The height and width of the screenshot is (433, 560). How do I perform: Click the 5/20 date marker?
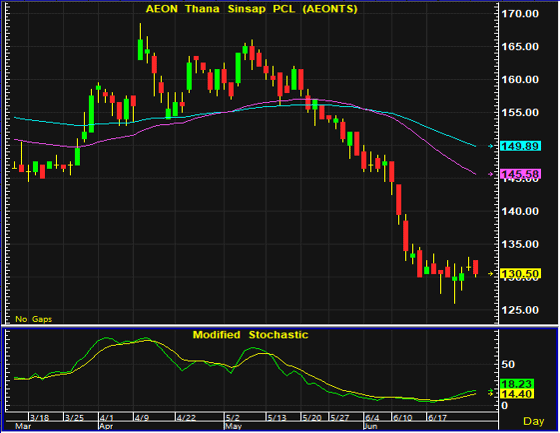click(312, 418)
